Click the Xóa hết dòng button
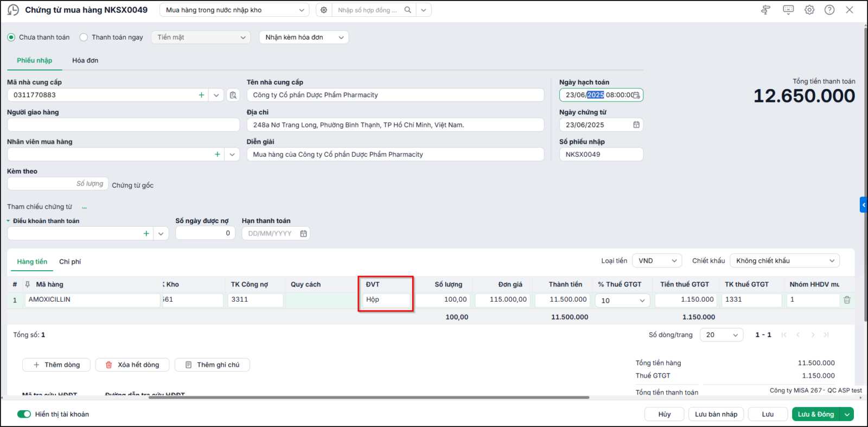The image size is (868, 427). [x=132, y=365]
